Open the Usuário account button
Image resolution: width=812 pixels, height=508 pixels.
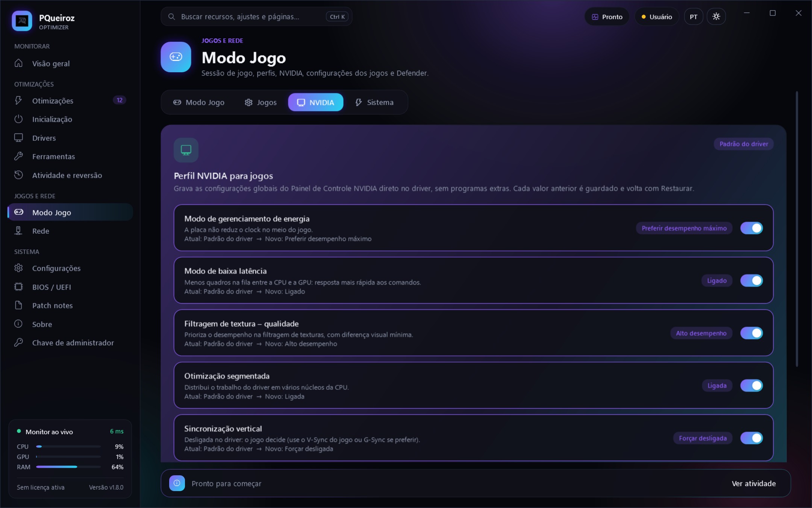click(657, 17)
